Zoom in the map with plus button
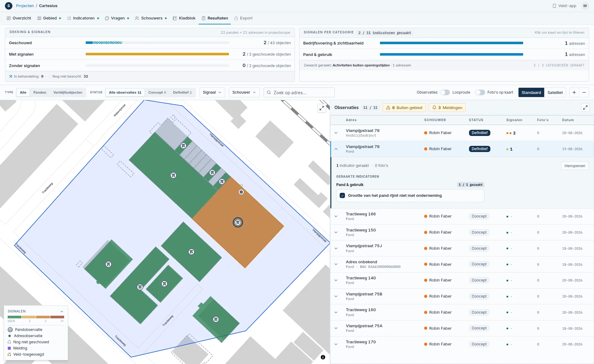Screen dimensions: 594x364 [574, 92]
